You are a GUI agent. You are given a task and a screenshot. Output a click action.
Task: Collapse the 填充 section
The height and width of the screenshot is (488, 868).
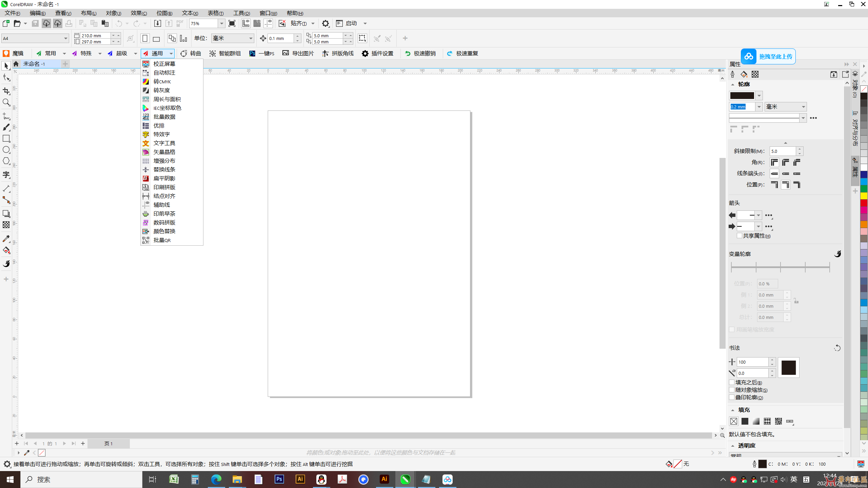(733, 410)
